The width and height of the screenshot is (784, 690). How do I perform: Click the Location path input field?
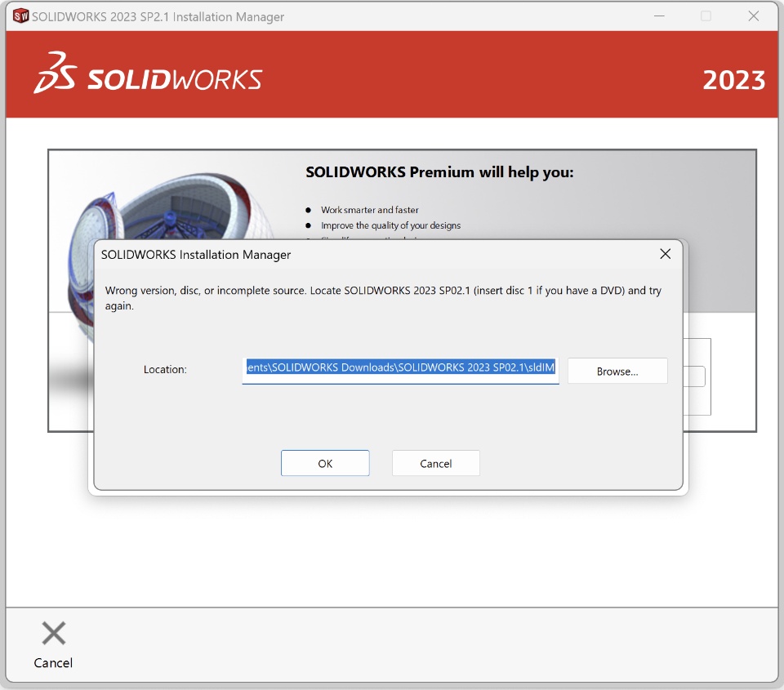[400, 371]
